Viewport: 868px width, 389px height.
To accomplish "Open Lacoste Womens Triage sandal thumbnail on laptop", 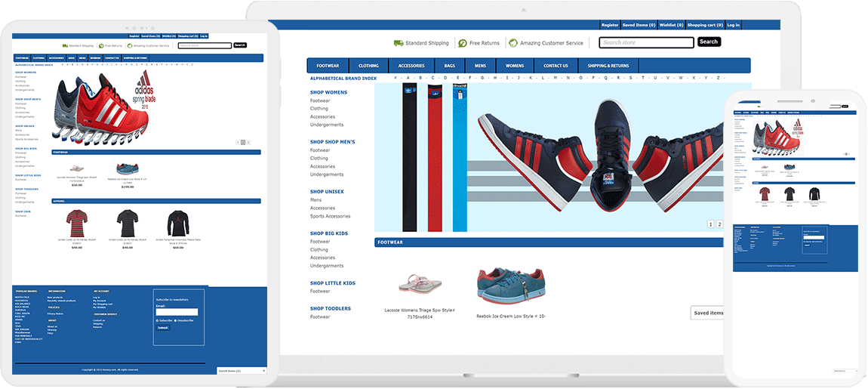I will pyautogui.click(x=419, y=283).
